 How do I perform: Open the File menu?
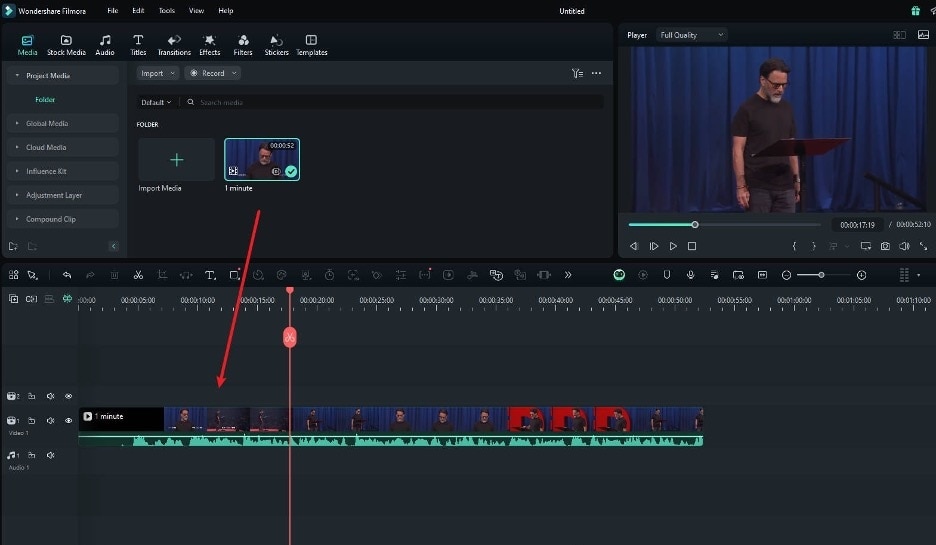point(112,11)
